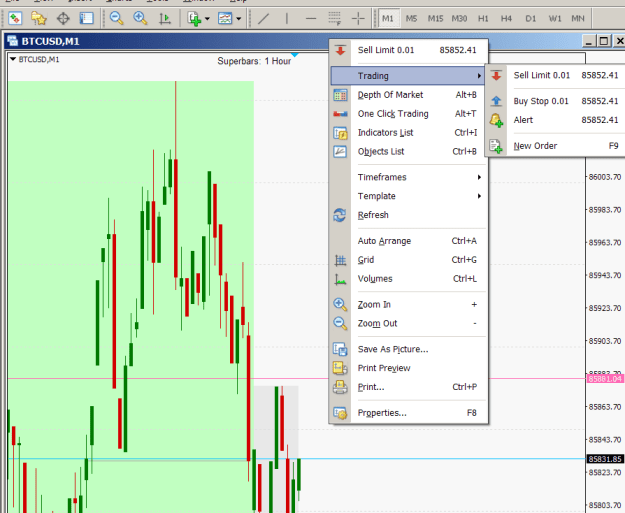Screen dimensions: 625x513
Task: Click the Market Watch toolbar icon
Action: pyautogui.click(x=15, y=18)
